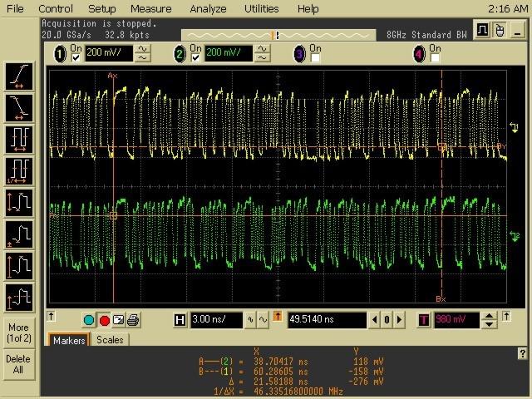Screen dimensions: 532x399
Task: Click the channel 4 number button
Action: (419, 54)
